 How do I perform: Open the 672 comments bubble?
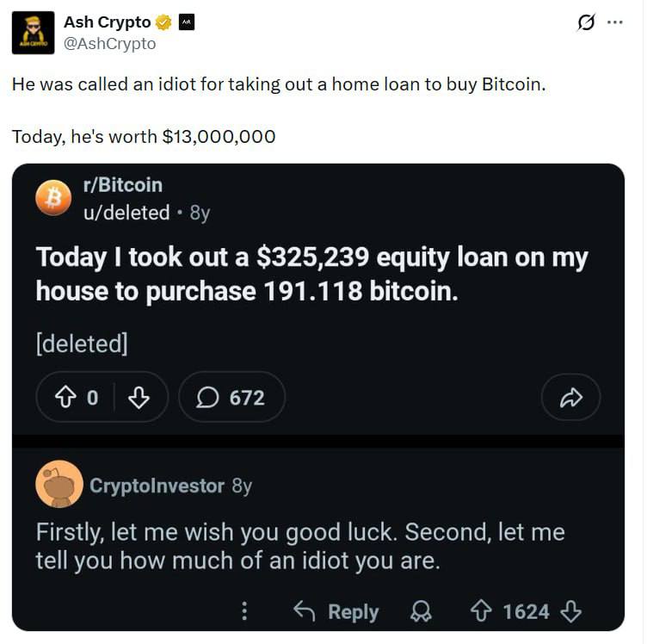pos(231,397)
